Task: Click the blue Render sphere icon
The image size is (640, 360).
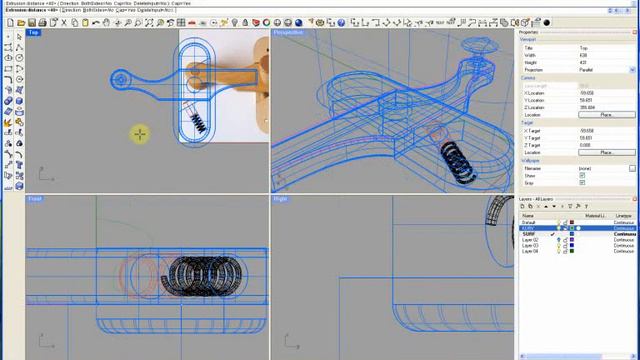Action: [298, 23]
